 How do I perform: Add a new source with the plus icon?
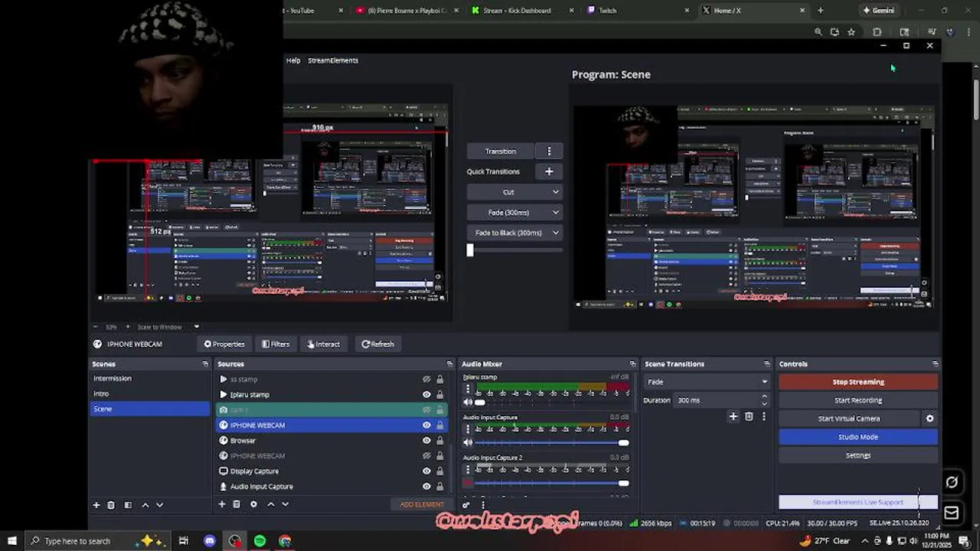tap(222, 504)
